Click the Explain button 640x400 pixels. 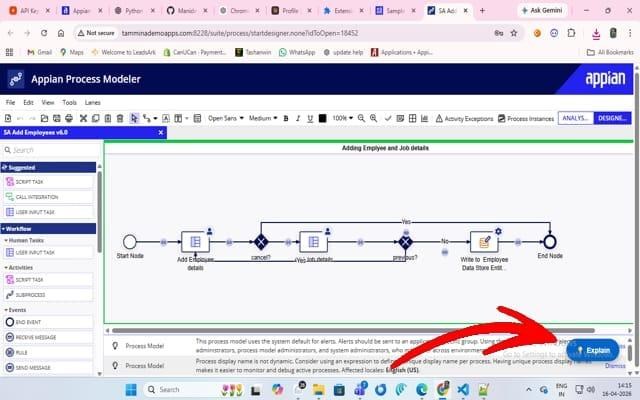coord(593,350)
